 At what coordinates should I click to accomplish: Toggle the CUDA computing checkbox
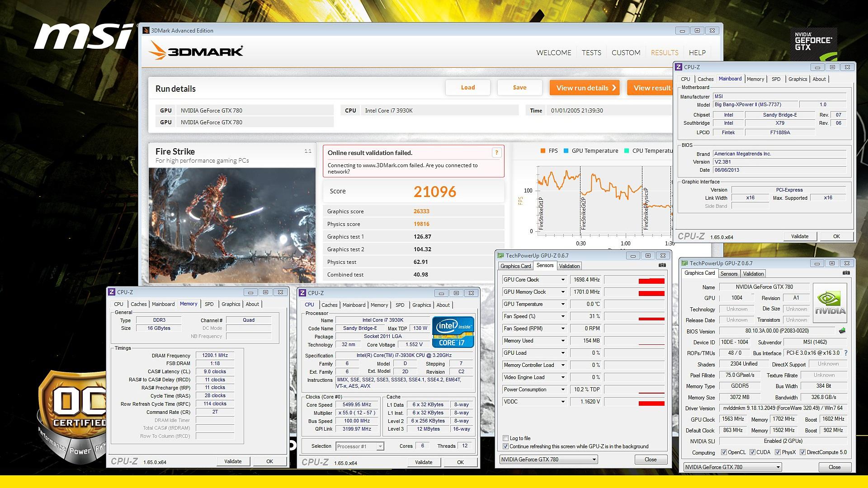(x=752, y=452)
